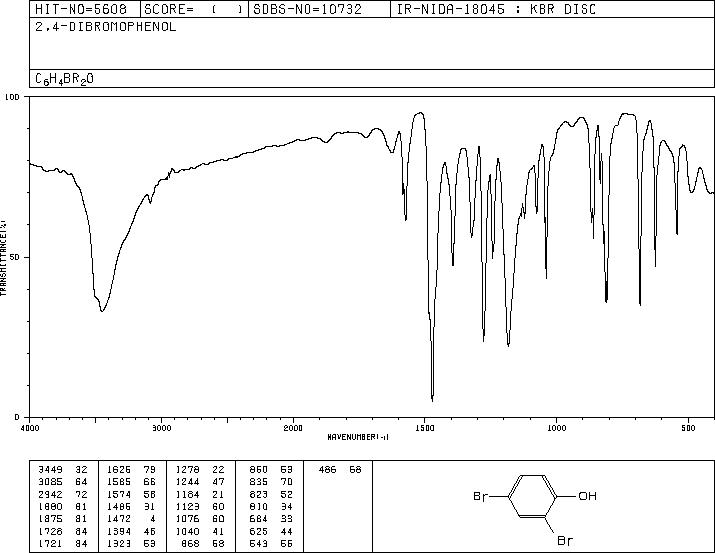
Task: Click the 1040 peak table entry
Action: point(200,531)
